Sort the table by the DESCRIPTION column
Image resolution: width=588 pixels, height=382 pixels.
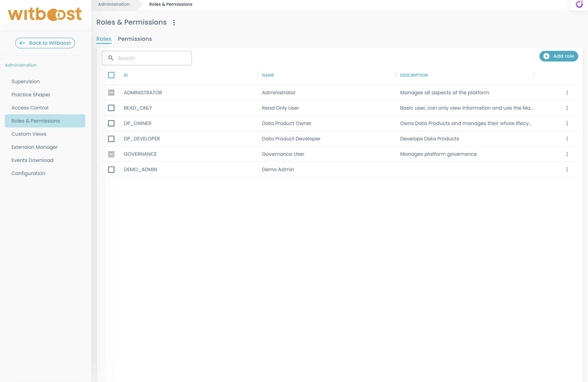click(414, 75)
